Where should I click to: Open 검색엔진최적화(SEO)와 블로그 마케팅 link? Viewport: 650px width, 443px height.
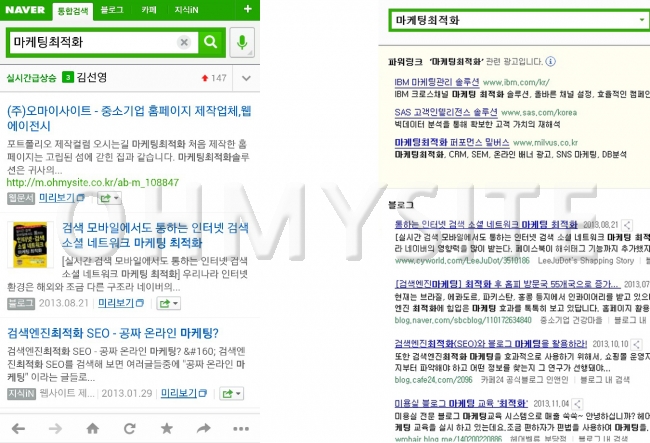pos(491,344)
